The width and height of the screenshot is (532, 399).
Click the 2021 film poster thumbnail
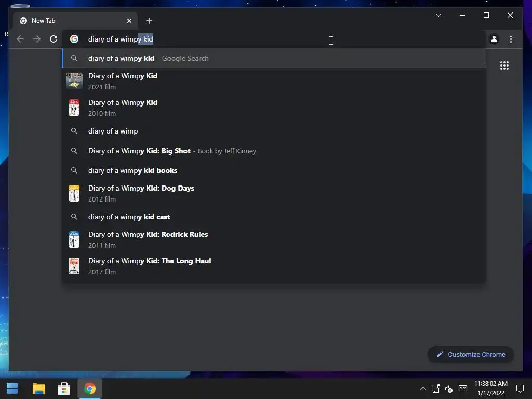pyautogui.click(x=74, y=81)
